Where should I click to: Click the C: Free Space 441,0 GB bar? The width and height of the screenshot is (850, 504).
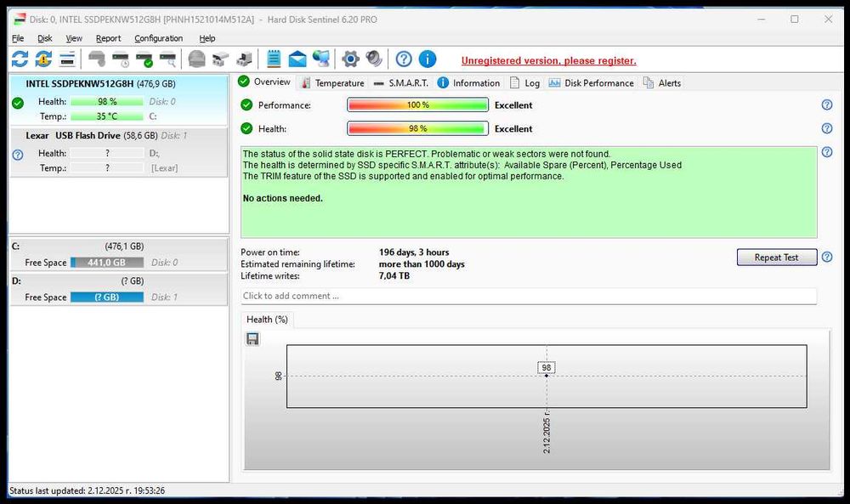click(x=107, y=263)
